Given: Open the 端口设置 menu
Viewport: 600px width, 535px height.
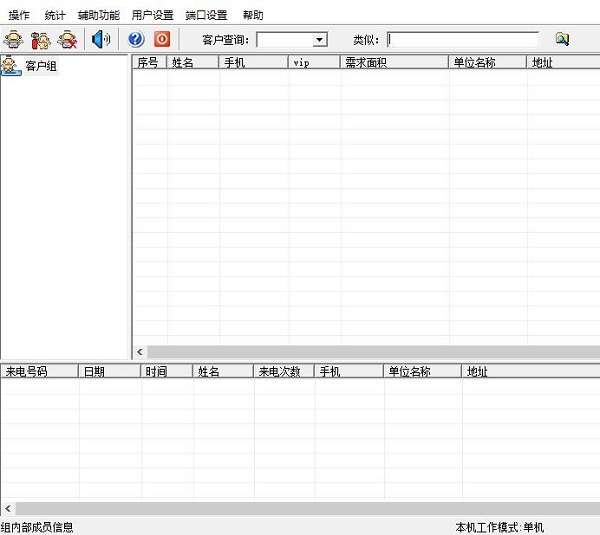Looking at the screenshot, I should [206, 15].
